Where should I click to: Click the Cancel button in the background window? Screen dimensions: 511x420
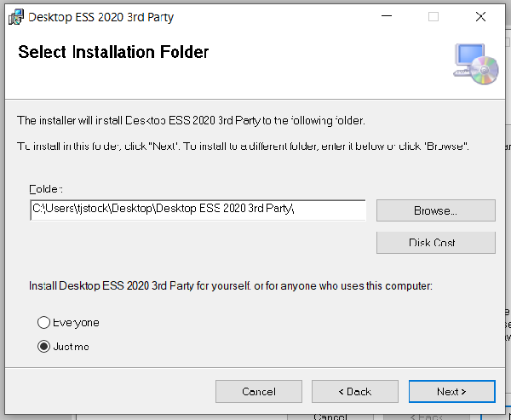330,417
